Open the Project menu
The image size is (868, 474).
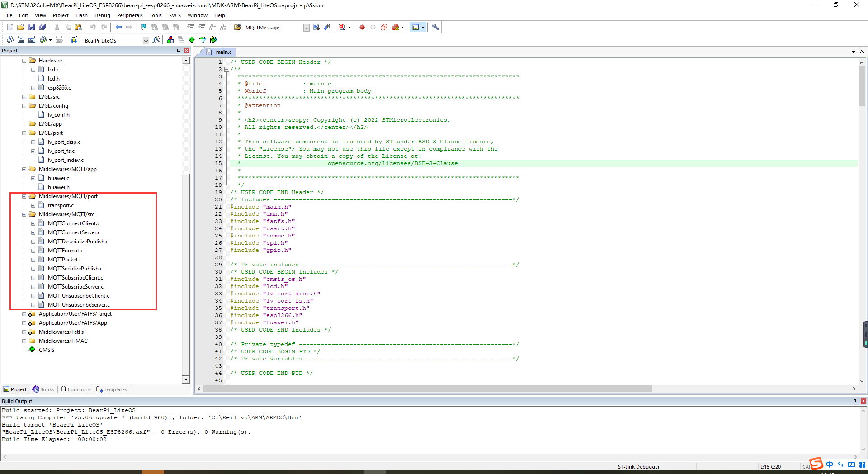[61, 15]
